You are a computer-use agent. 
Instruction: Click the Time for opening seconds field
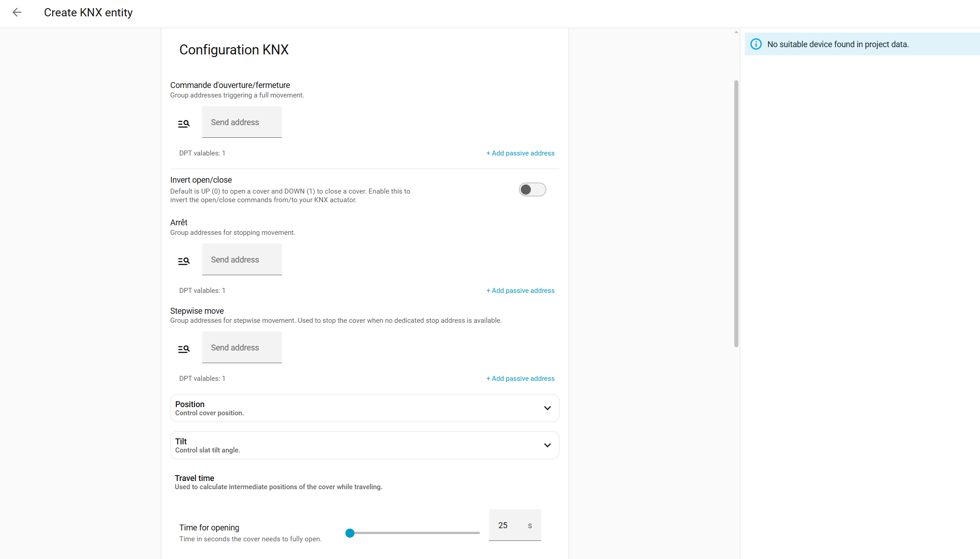(515, 525)
